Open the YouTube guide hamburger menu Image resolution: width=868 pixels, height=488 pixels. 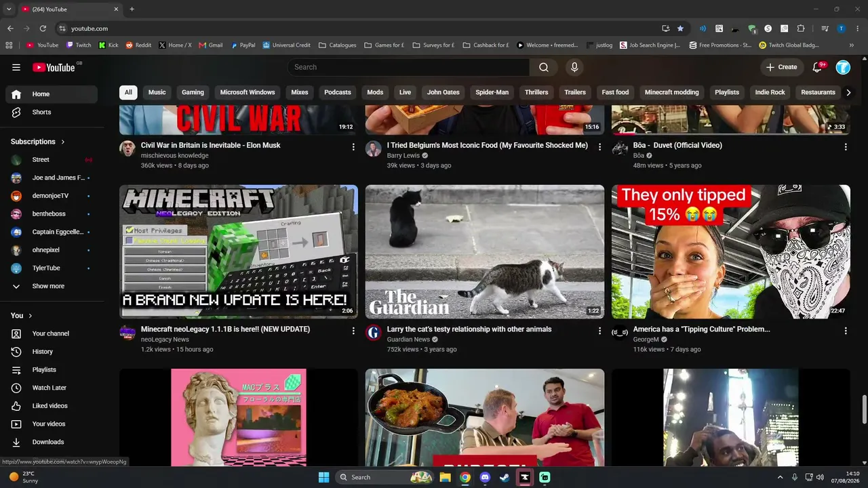click(x=16, y=67)
